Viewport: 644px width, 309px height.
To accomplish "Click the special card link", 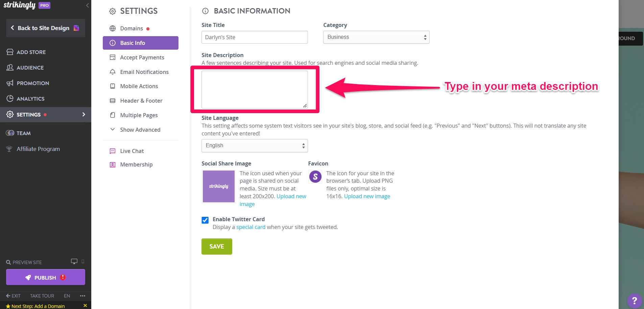I will click(251, 227).
